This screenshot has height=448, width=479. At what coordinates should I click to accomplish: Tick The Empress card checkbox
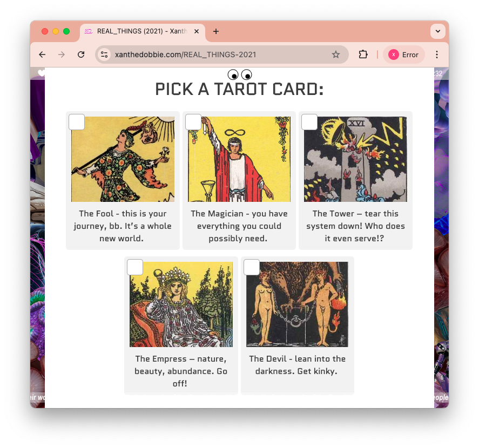[x=135, y=267]
